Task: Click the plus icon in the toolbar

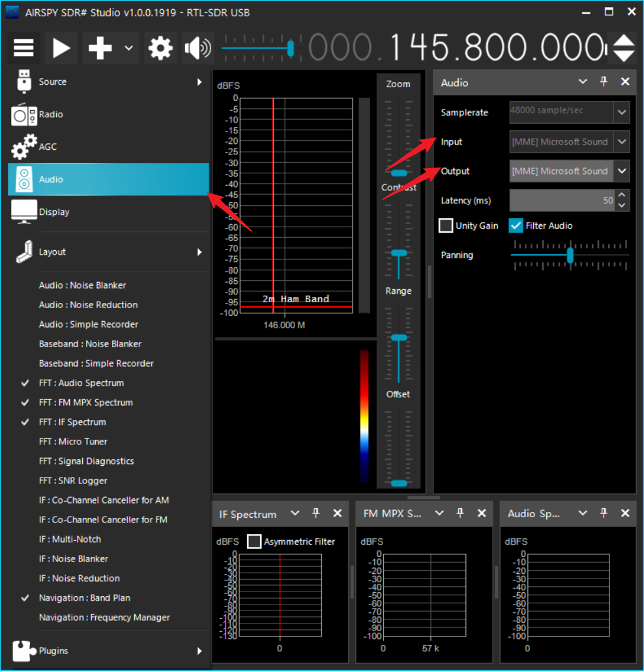Action: pos(100,48)
